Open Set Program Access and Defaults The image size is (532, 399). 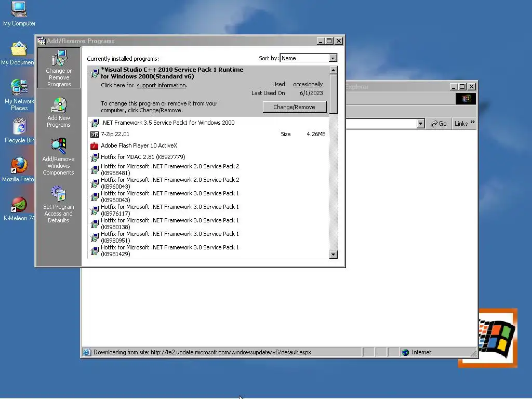click(58, 204)
